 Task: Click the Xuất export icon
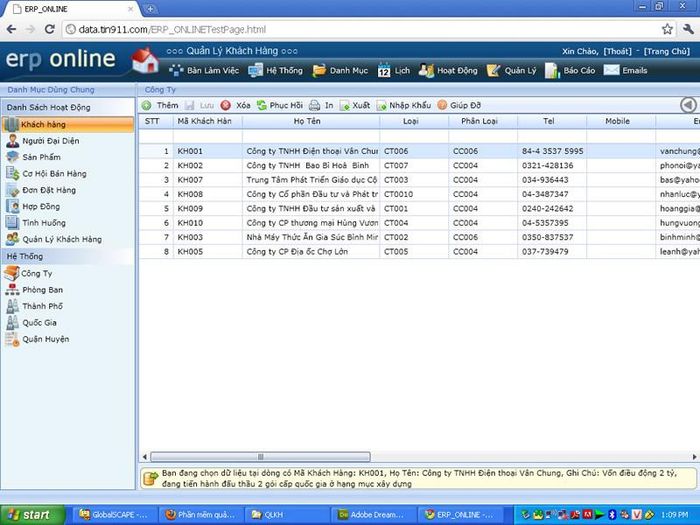tap(344, 105)
